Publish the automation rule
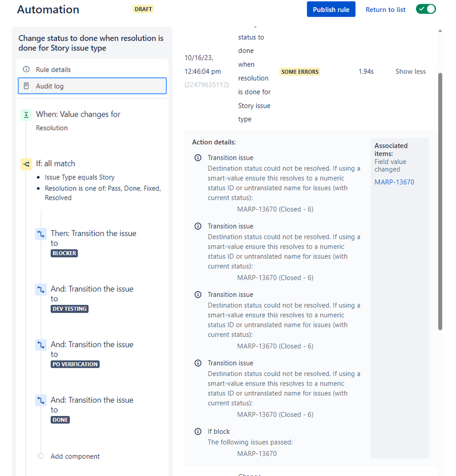Viewport: 456px width, 476px height. click(x=331, y=9)
